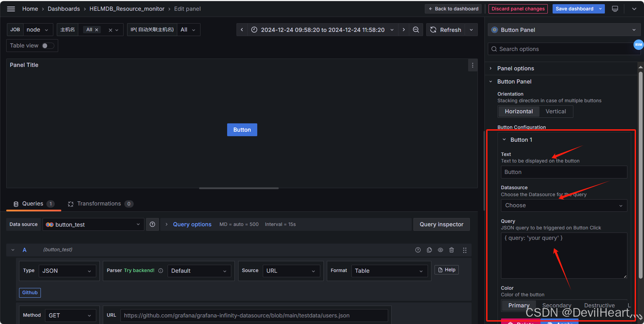Click the Search options field
The width and height of the screenshot is (644, 324).
click(x=564, y=49)
